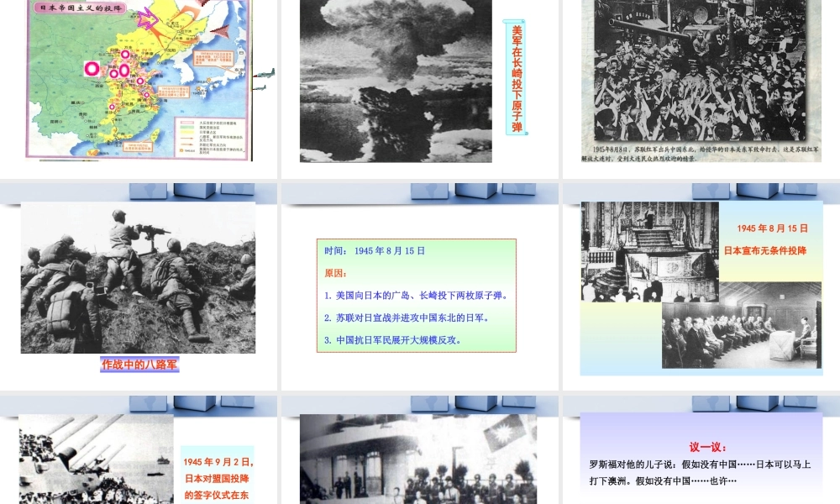Click the red date 1945年8月15日 beside photos
This screenshot has height=504, width=840.
[x=773, y=228]
